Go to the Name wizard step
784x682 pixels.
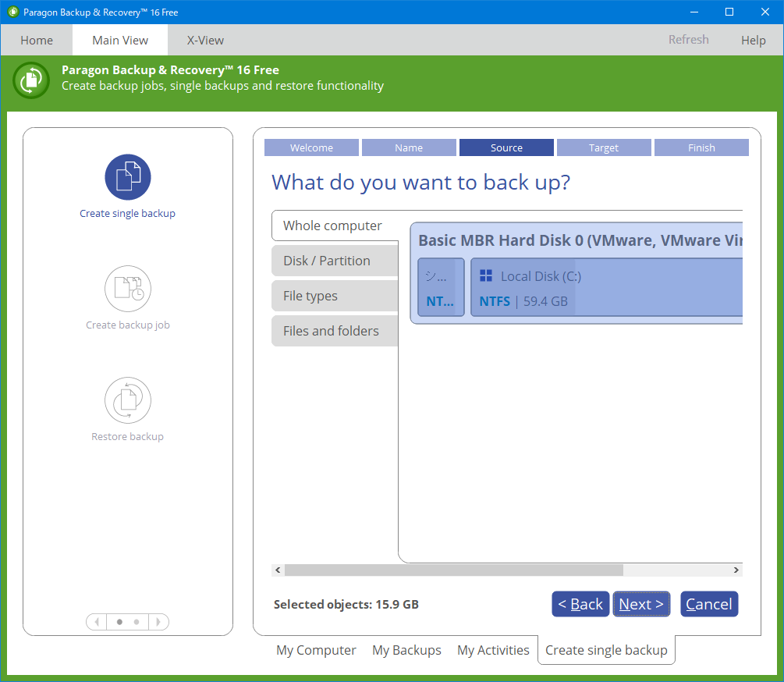409,147
